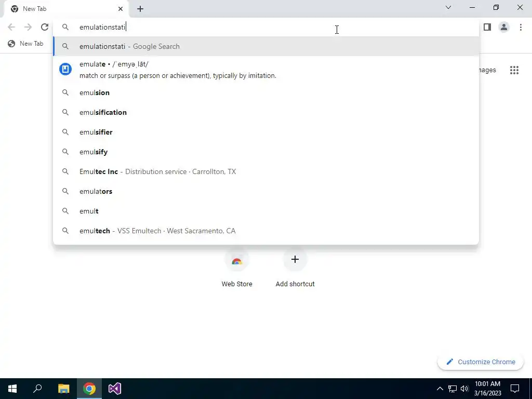532x399 pixels.
Task: Open the Windows Start menu
Action: tap(12, 389)
